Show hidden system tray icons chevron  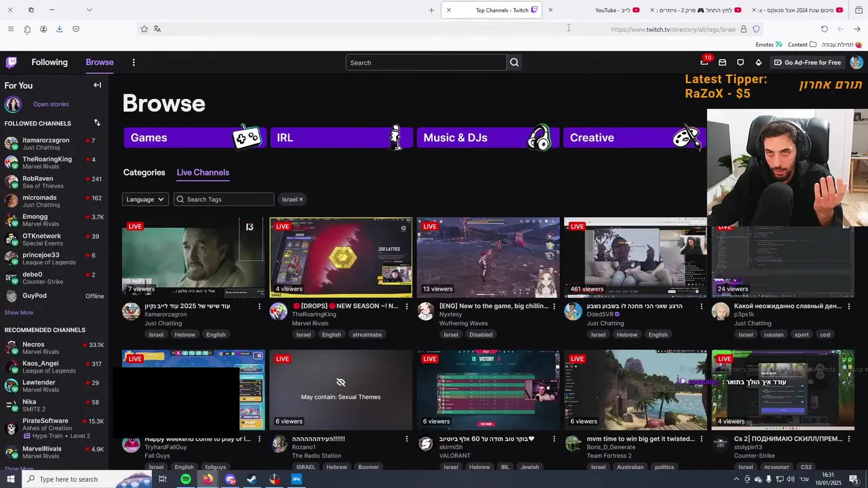736,479
